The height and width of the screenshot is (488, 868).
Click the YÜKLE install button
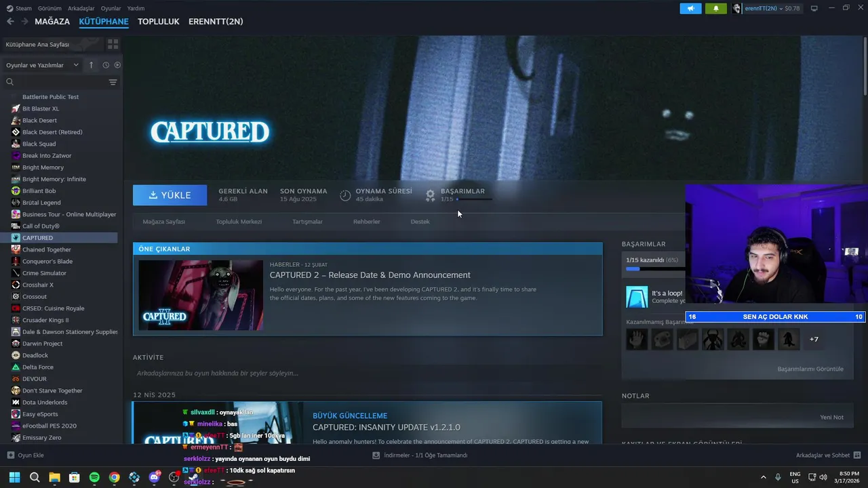point(170,195)
